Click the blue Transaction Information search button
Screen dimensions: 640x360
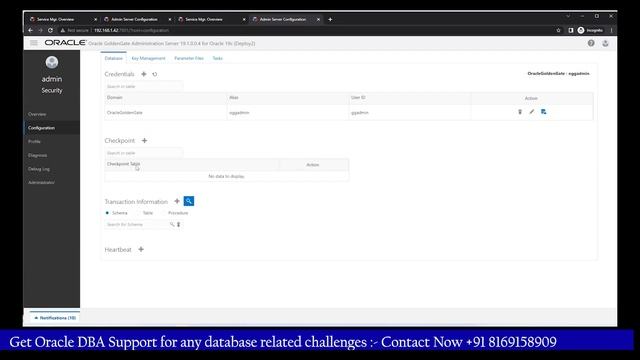(x=189, y=201)
